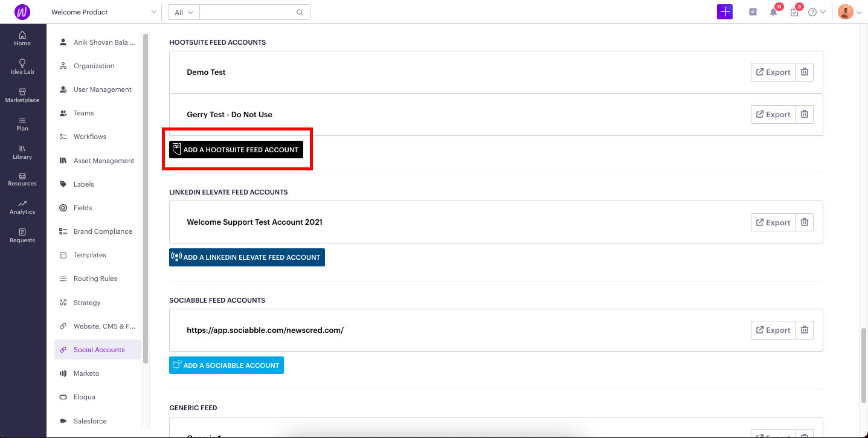Viewport: 868px width, 438px height.
Task: Select Social Accounts settings item
Action: tap(97, 350)
